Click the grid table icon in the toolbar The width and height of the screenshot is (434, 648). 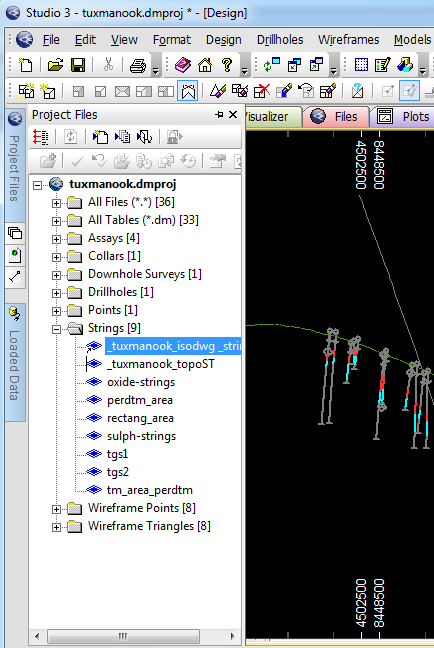[361, 65]
